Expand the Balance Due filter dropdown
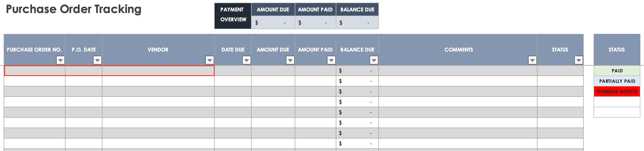Image resolution: width=644 pixels, height=151 pixels. pyautogui.click(x=374, y=60)
